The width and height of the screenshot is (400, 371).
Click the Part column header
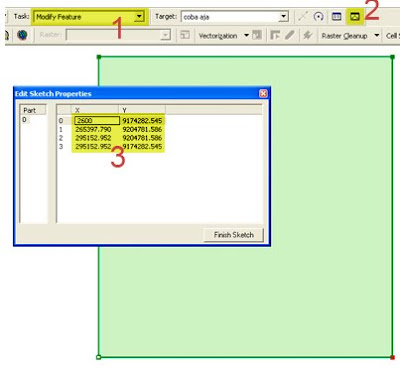pos(33,110)
